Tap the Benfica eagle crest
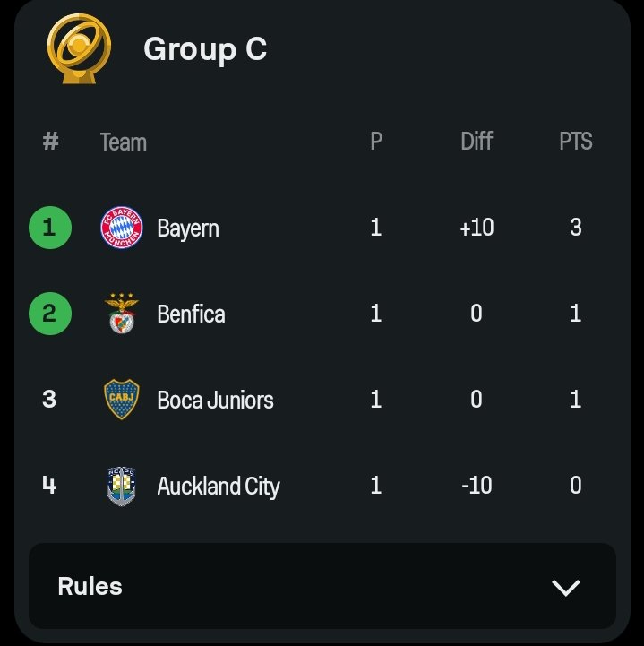This screenshot has width=644, height=646. 122,313
